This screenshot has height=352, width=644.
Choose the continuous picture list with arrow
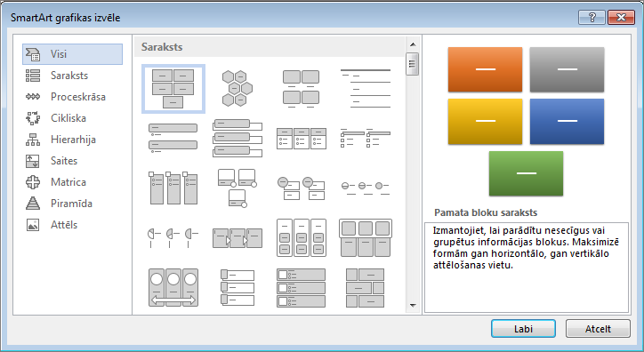point(173,288)
